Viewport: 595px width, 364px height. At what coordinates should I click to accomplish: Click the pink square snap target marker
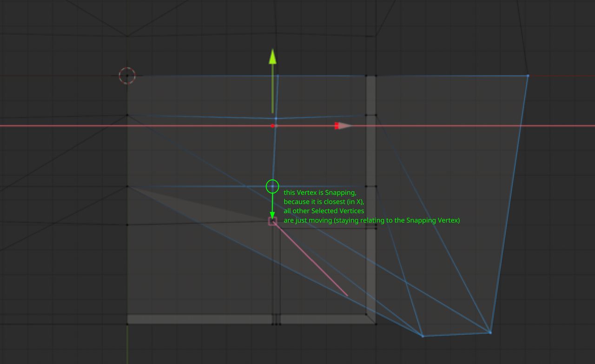(x=272, y=221)
